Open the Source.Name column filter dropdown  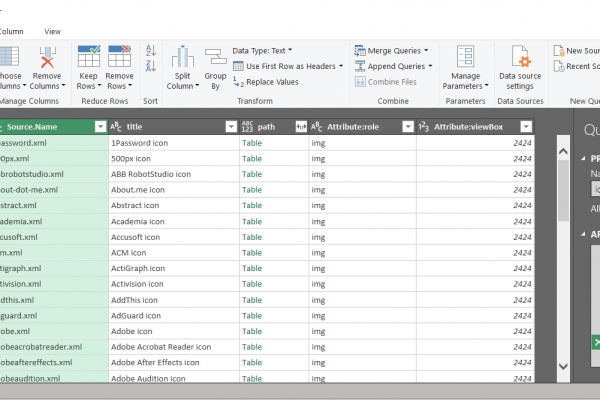click(100, 127)
